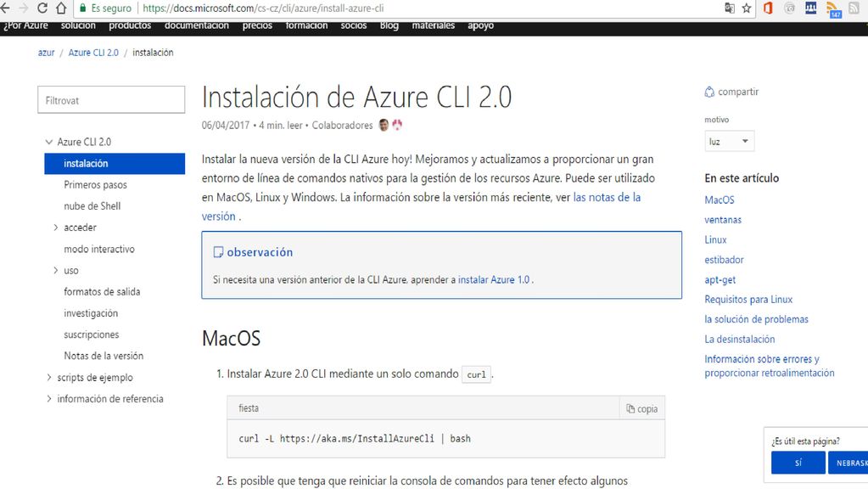Jump to apt-get article section
The image size is (868, 489).
720,279
